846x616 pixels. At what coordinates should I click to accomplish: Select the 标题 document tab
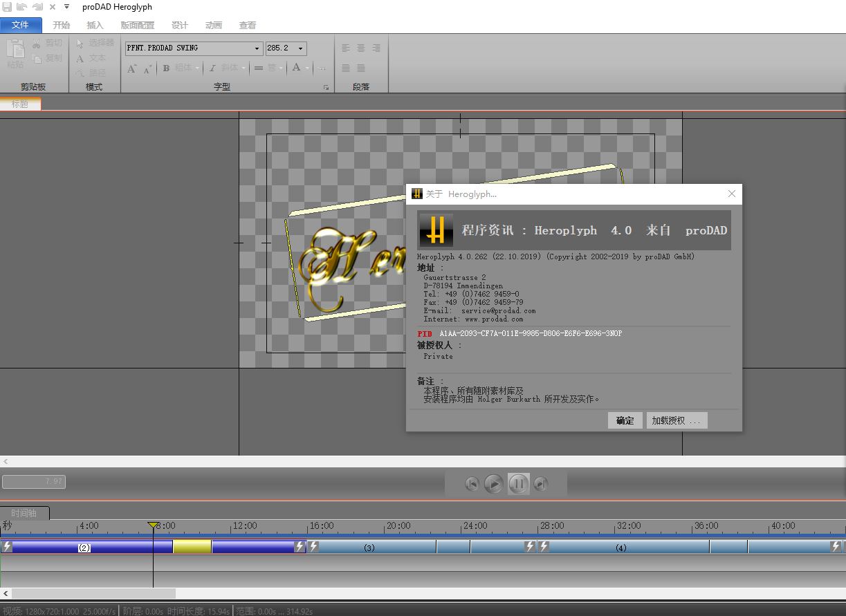pyautogui.click(x=21, y=104)
